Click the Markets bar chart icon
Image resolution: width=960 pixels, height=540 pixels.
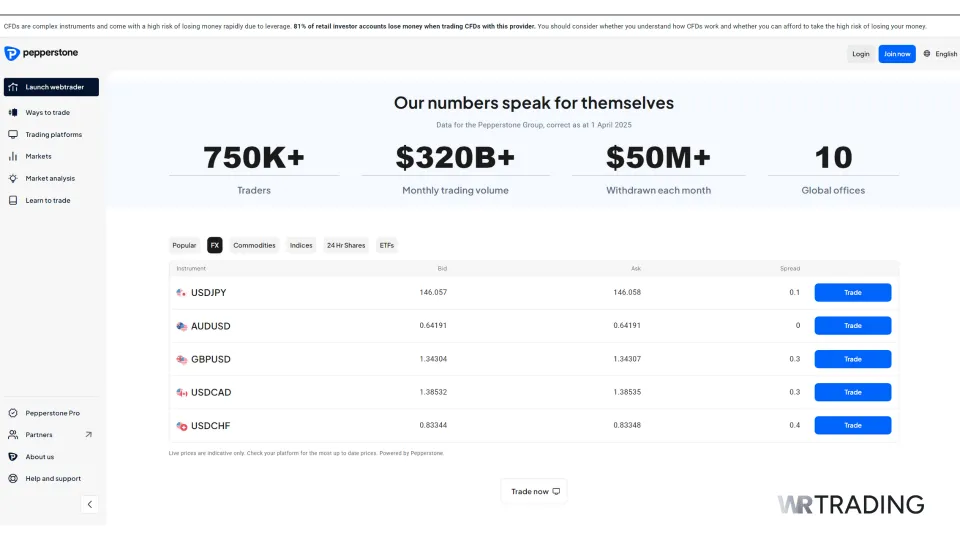point(13,156)
